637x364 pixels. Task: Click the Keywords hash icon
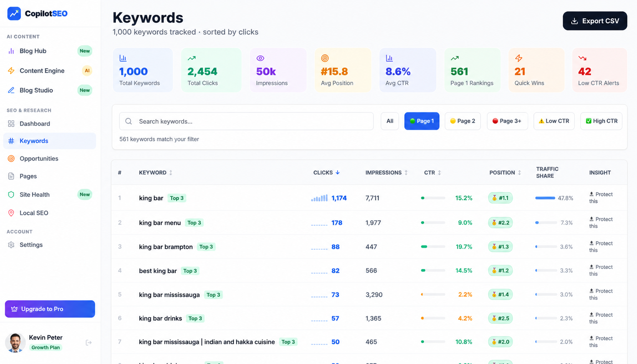(x=11, y=141)
